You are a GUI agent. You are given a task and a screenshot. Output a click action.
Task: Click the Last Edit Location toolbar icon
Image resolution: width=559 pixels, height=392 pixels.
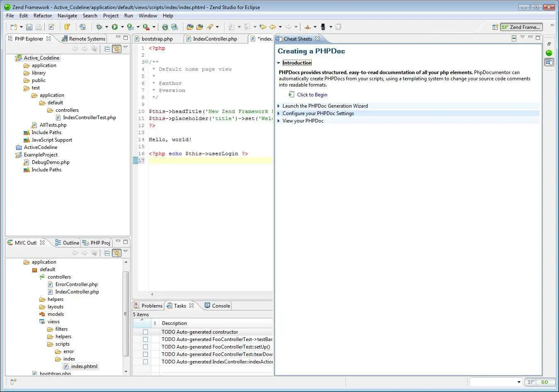(x=263, y=27)
